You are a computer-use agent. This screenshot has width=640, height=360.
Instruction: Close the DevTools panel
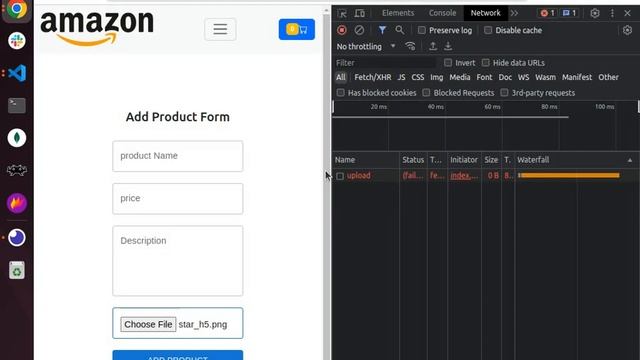click(x=627, y=13)
